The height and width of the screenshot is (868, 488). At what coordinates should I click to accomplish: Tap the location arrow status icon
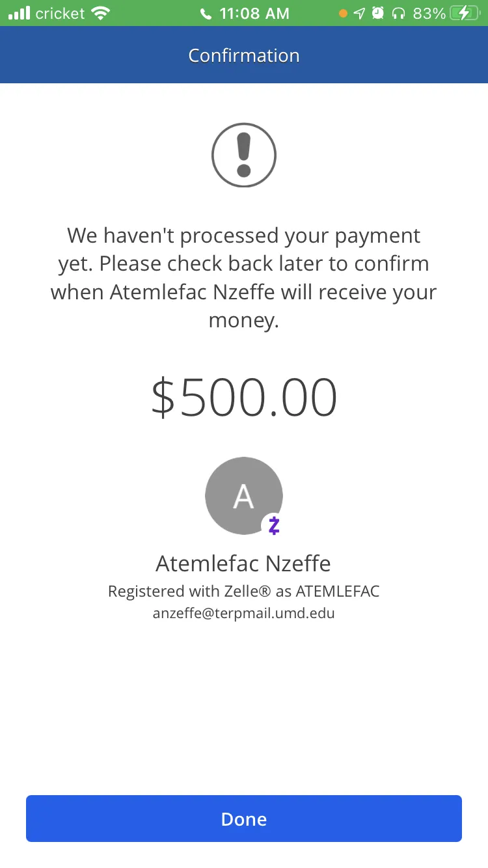tap(360, 13)
